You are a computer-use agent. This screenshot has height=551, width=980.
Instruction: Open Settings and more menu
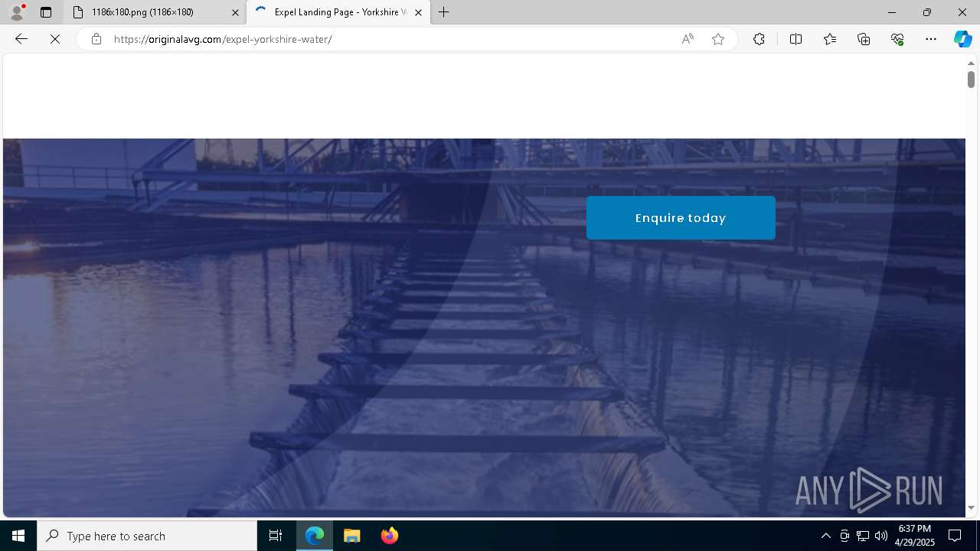click(931, 39)
